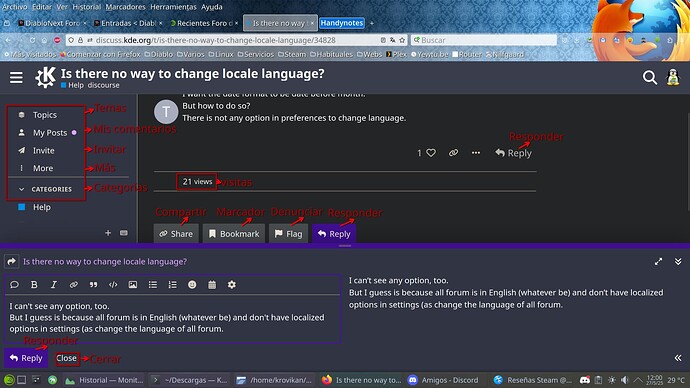Open the Amigos - Discord taskbar window
This screenshot has height=388, width=690.
(444, 380)
